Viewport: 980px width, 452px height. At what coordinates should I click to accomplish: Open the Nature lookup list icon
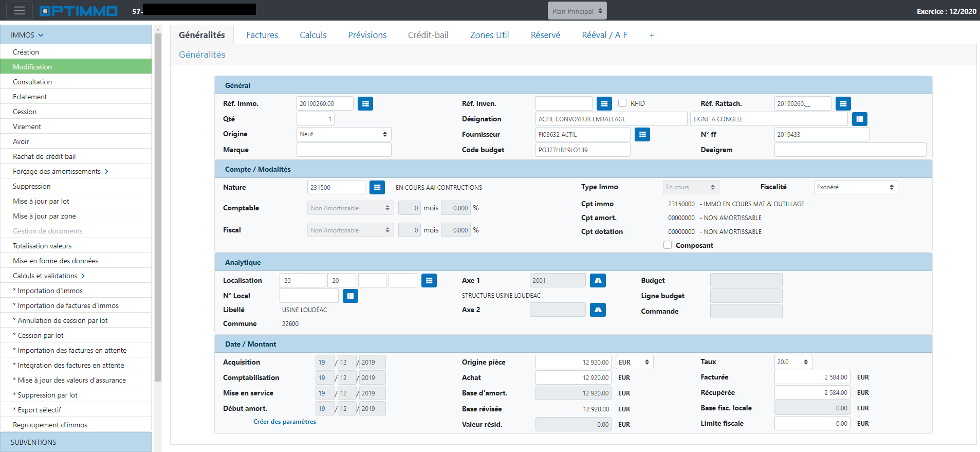[377, 187]
